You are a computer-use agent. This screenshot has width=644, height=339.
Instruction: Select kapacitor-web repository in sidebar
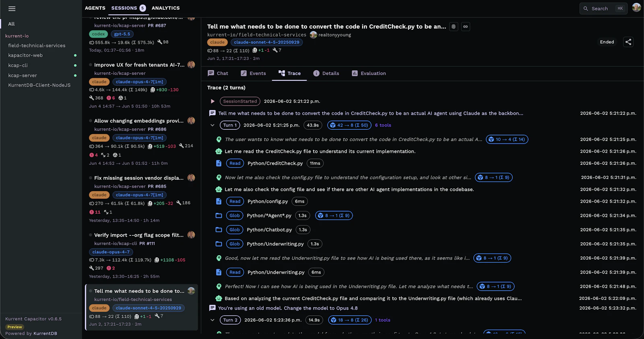pos(25,55)
